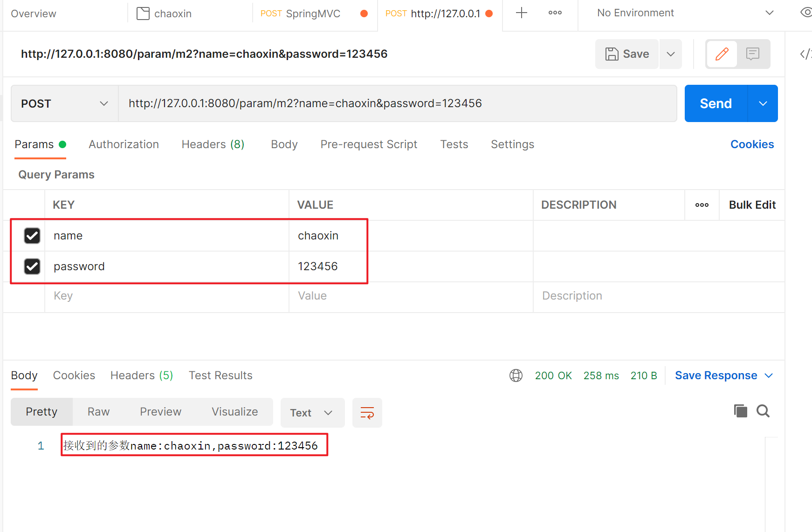Click the request title URL text

(x=204, y=54)
